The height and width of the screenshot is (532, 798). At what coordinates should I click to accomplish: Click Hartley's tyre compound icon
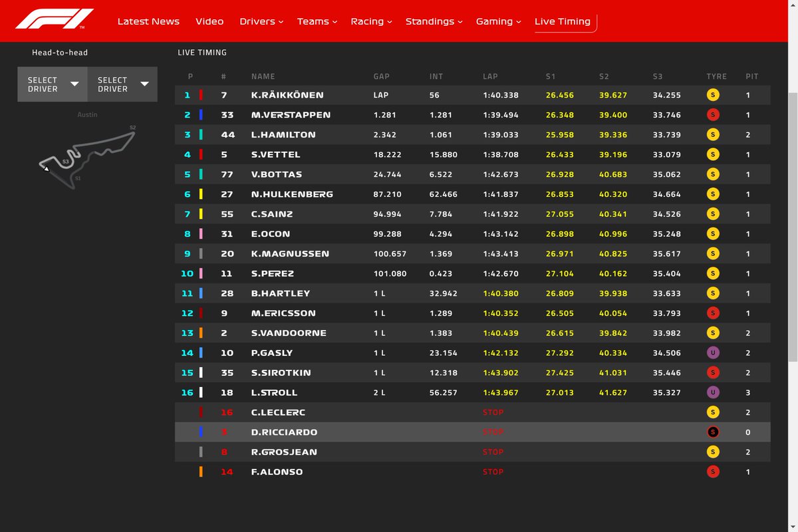[713, 293]
